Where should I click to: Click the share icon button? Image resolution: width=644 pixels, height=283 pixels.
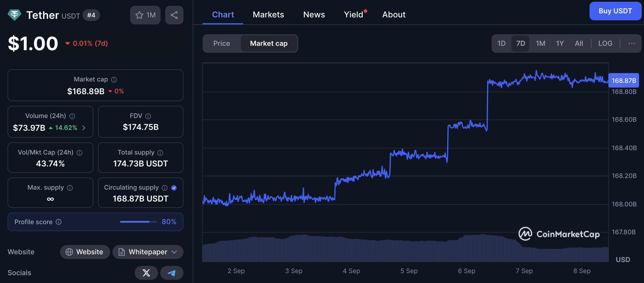click(174, 15)
